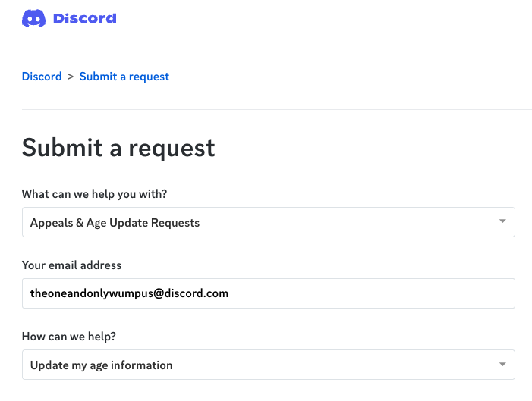Click the breadcrumb separator chevron
Image resolution: width=532 pixels, height=401 pixels.
point(71,77)
